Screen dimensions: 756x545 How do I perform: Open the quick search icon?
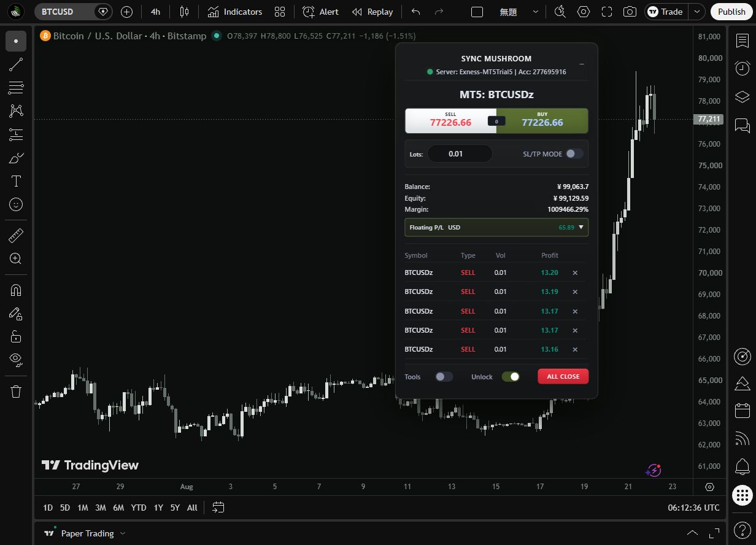click(560, 12)
